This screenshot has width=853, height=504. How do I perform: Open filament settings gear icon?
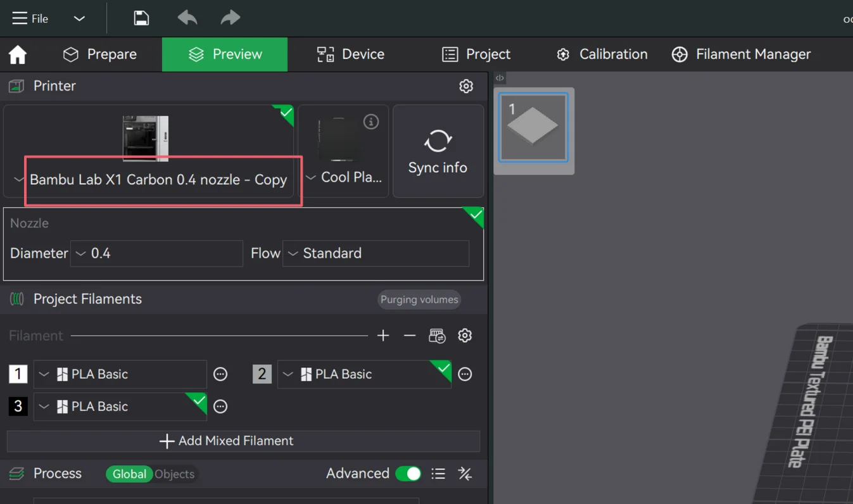[x=465, y=336]
